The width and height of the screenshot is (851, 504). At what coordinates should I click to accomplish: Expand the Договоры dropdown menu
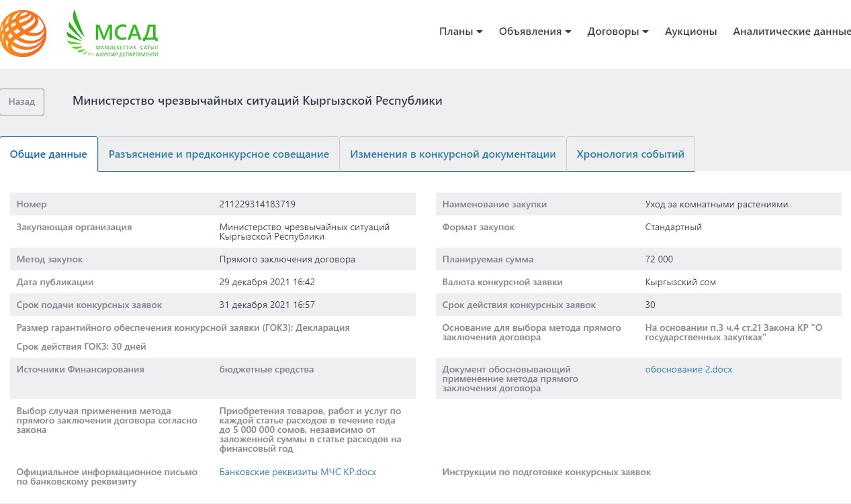(617, 32)
